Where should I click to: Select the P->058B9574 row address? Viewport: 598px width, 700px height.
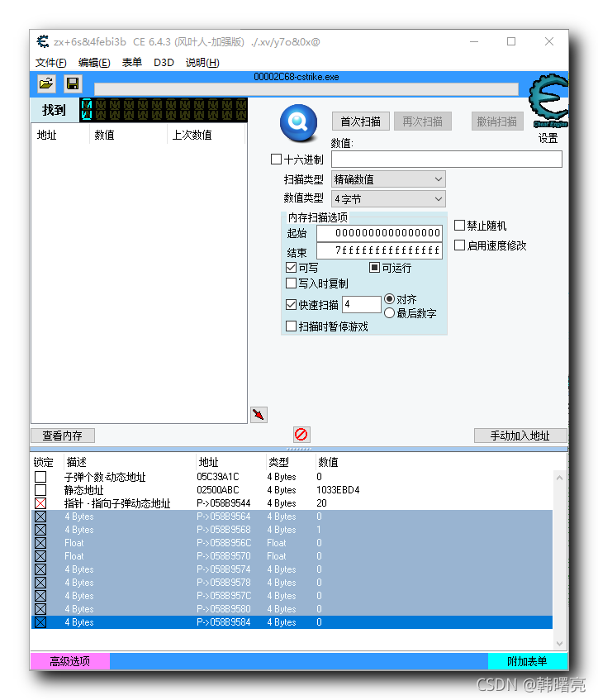coord(224,569)
